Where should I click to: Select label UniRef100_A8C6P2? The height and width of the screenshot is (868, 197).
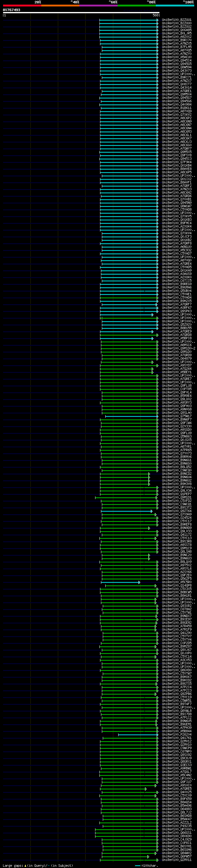(176, 118)
